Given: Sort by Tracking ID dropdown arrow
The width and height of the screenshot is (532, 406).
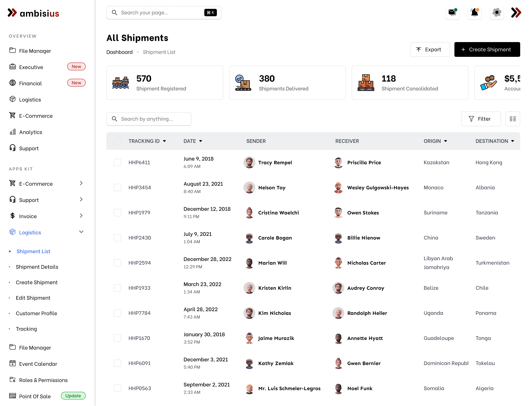Looking at the screenshot, I should point(165,141).
